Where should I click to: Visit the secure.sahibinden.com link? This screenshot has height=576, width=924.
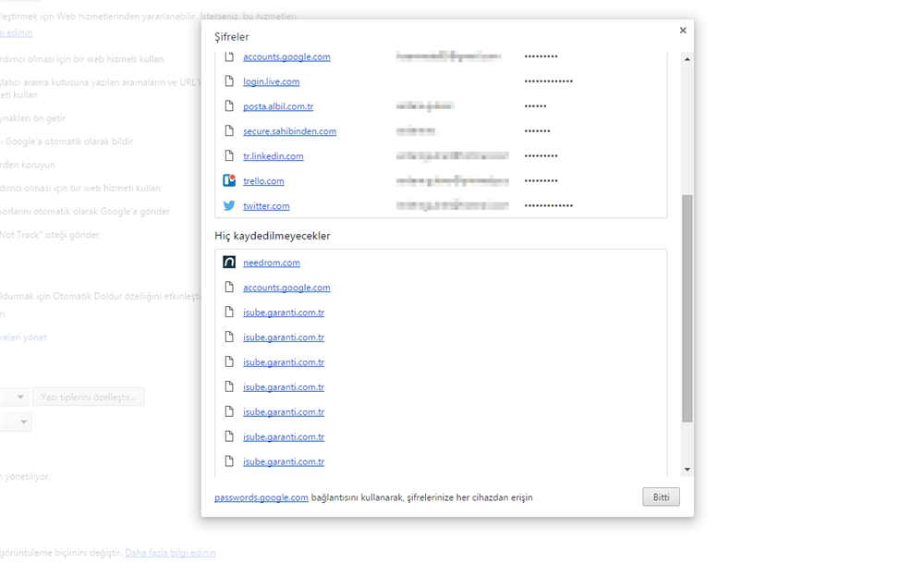[x=289, y=131]
